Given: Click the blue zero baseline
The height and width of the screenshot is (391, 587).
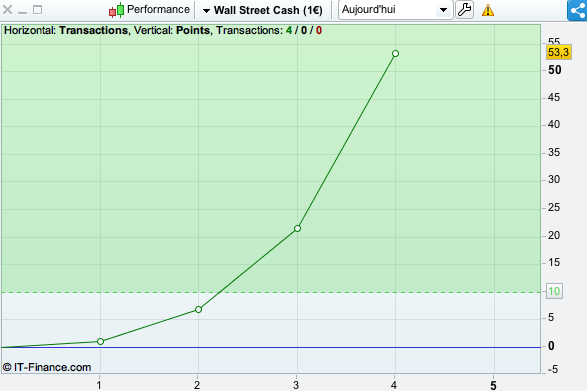Looking at the screenshot, I should (271, 347).
